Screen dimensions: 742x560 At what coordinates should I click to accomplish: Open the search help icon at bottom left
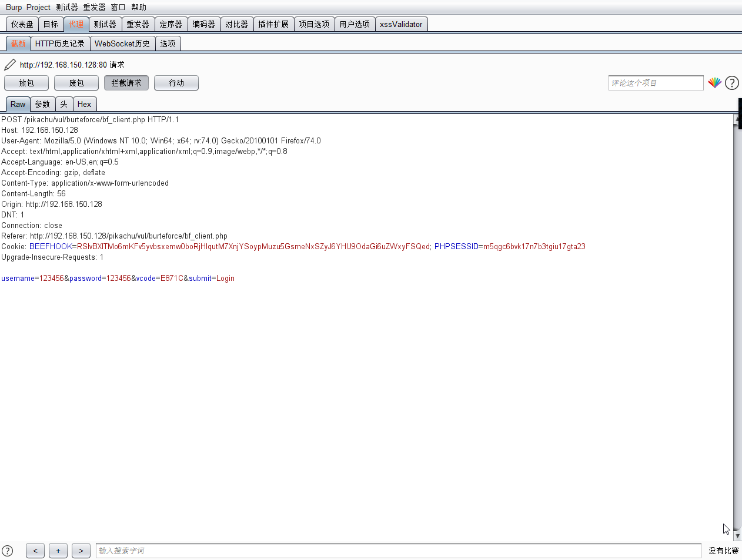click(7, 551)
